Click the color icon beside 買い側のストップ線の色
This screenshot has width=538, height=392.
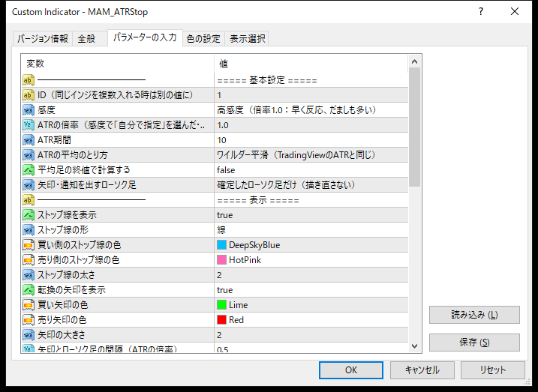click(x=29, y=245)
